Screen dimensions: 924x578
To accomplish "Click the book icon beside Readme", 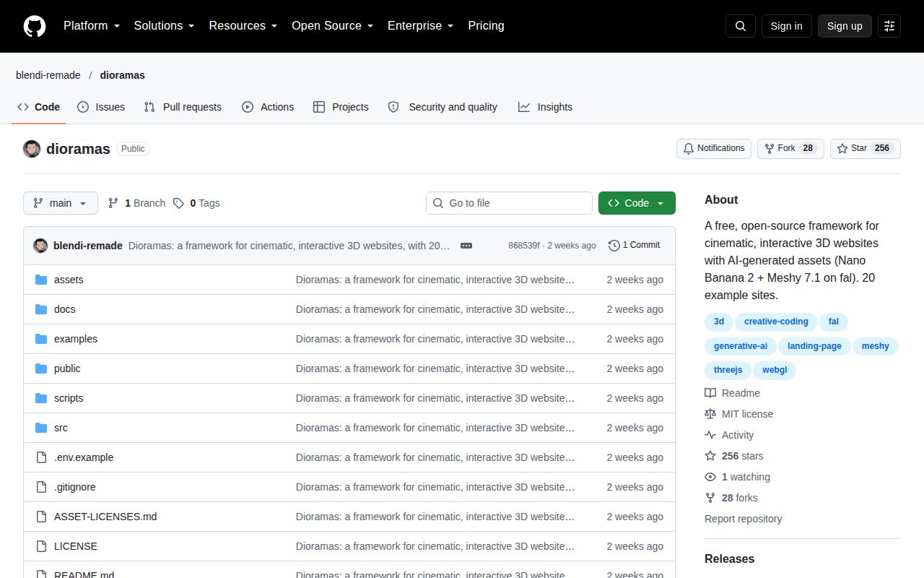I will [710, 393].
